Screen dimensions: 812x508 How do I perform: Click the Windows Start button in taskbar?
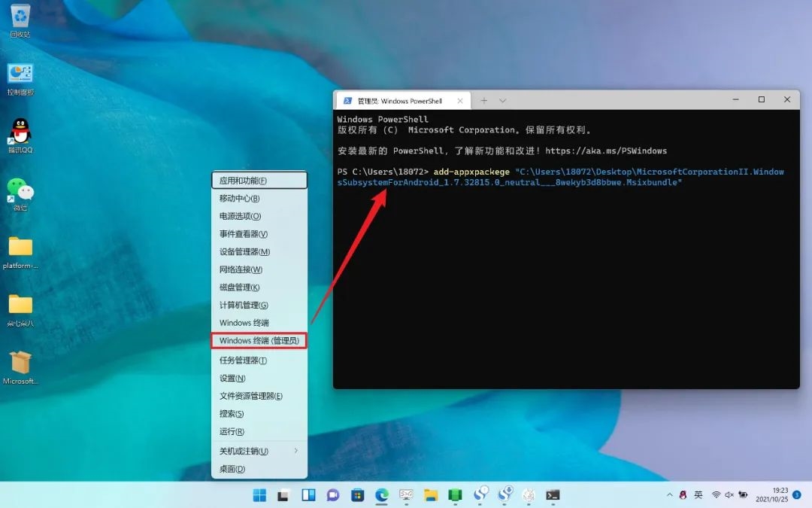[x=259, y=494]
